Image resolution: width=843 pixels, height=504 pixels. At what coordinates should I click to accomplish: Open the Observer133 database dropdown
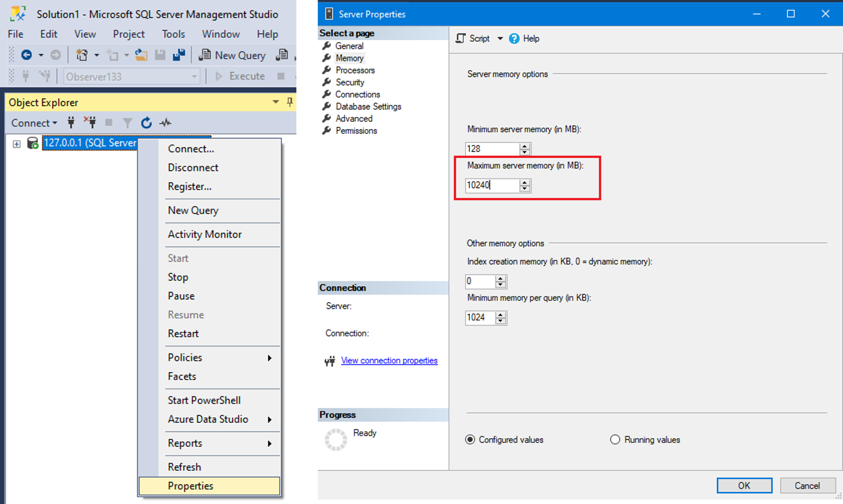pyautogui.click(x=194, y=76)
